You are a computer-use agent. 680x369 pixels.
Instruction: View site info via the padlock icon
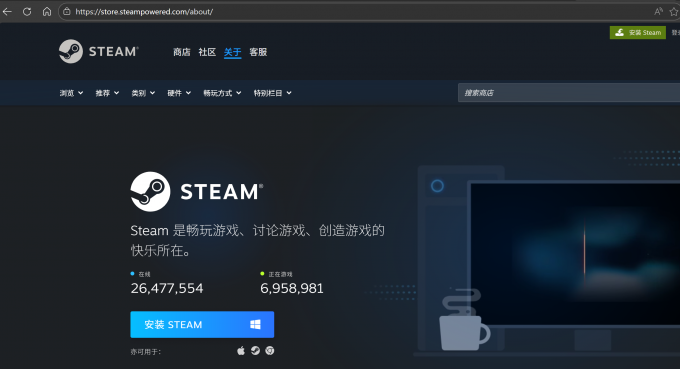[67, 12]
